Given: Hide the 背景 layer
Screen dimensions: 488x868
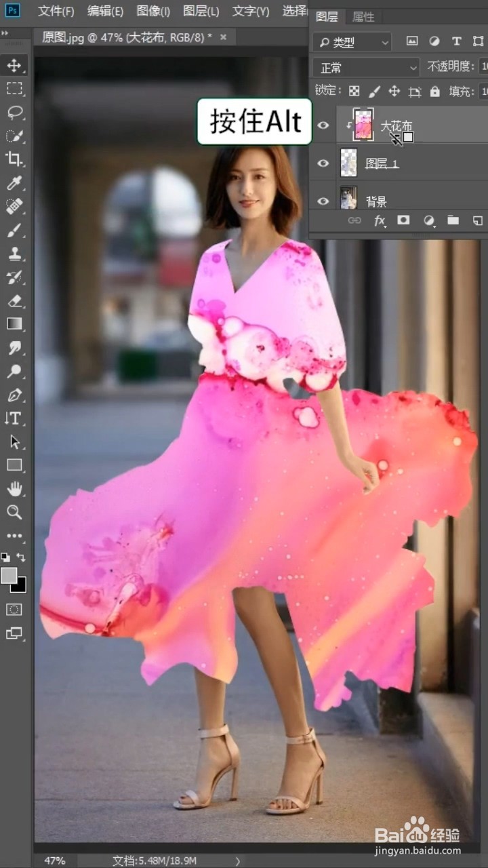Looking at the screenshot, I should pos(323,201).
